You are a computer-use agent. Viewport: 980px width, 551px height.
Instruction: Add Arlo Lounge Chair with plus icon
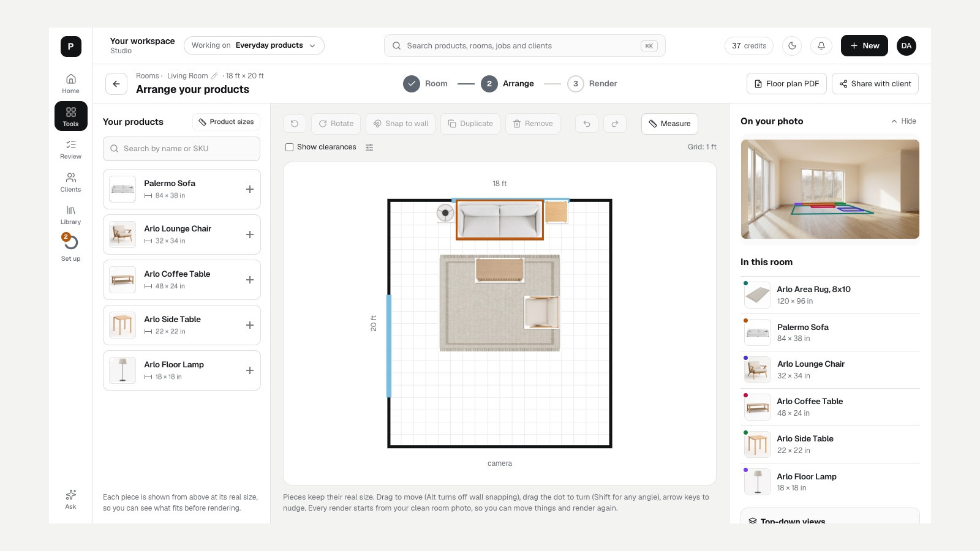click(x=250, y=234)
